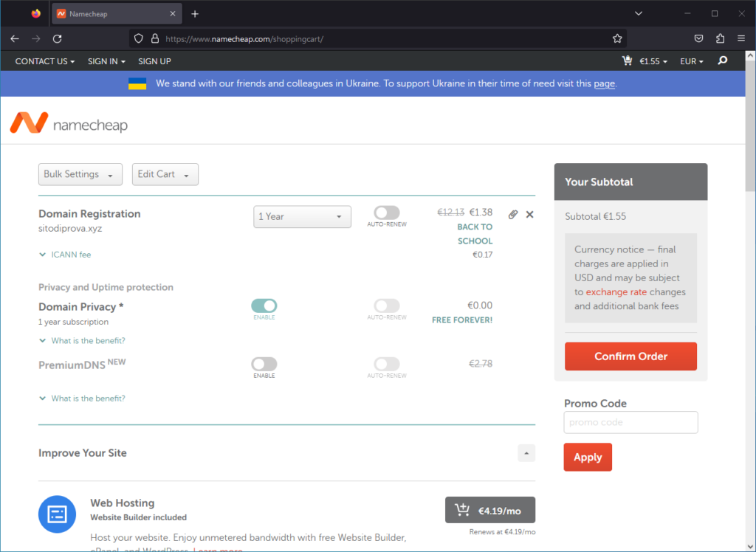Follow the Ukraine support page link
This screenshot has width=756, height=552.
604,83
